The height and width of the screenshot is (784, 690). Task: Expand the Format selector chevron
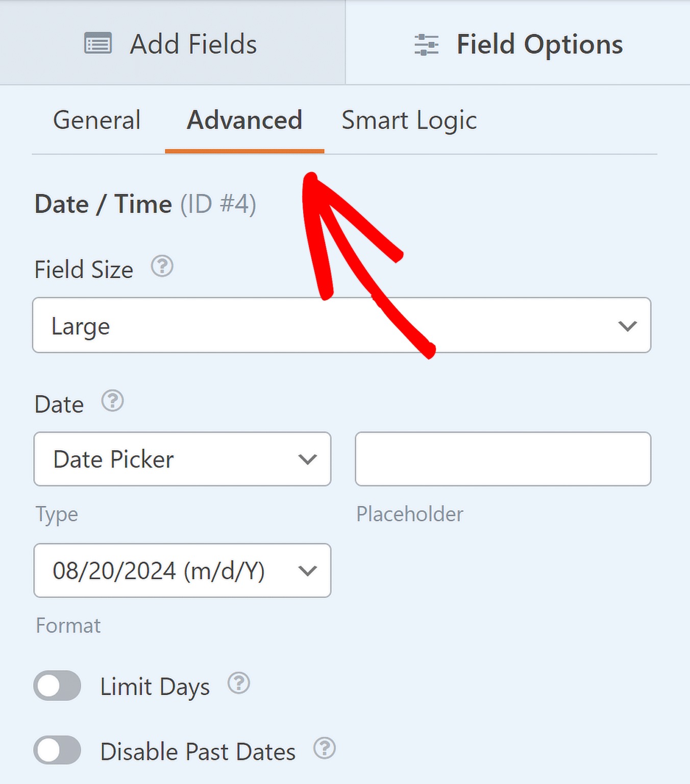tap(307, 571)
